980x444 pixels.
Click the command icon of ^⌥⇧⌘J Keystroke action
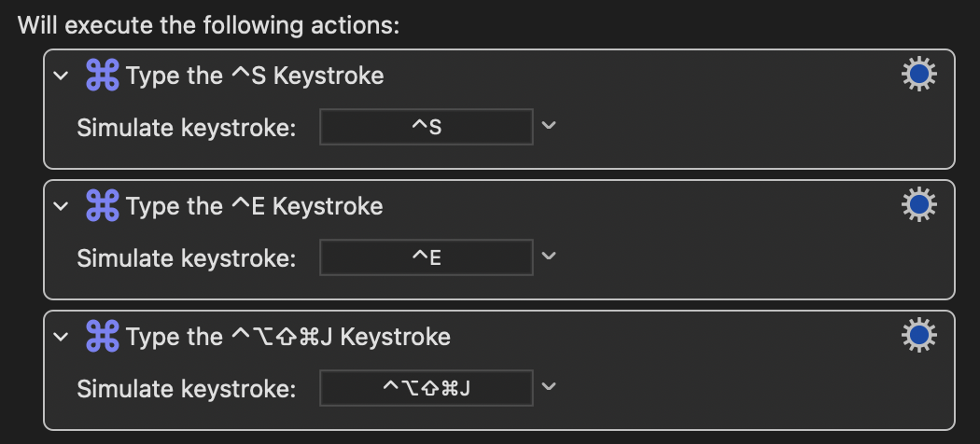click(102, 336)
